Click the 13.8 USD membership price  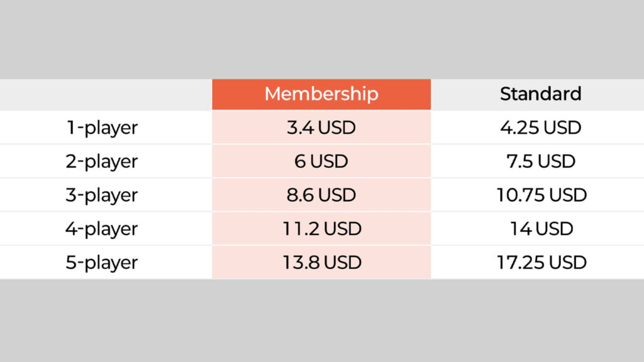point(321,262)
